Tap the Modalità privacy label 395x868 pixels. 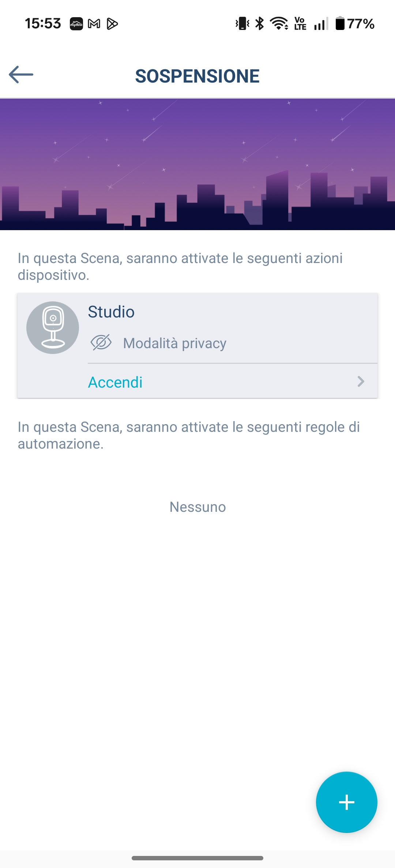click(175, 343)
